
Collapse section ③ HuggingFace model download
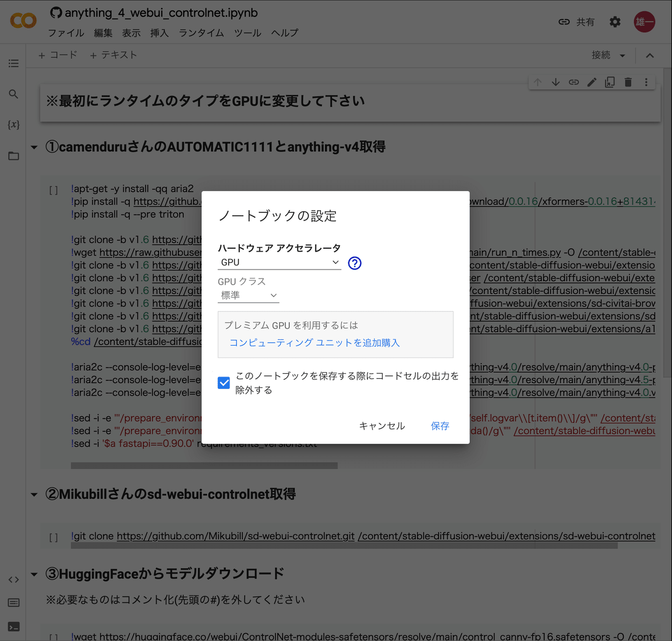[34, 574]
